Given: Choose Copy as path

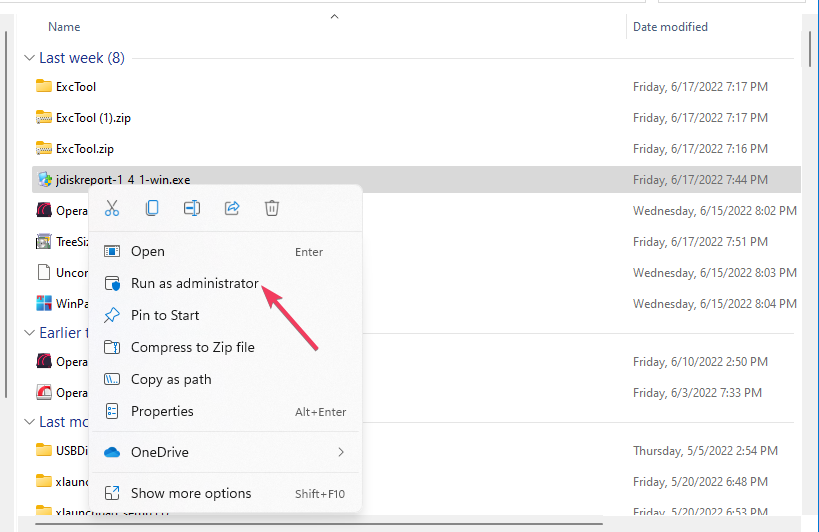Looking at the screenshot, I should click(225, 380).
